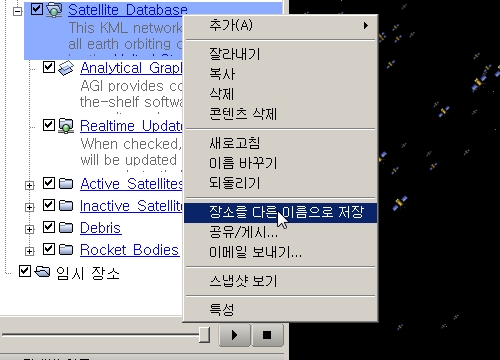Choose 되돌리기 menu entry

(x=280, y=183)
